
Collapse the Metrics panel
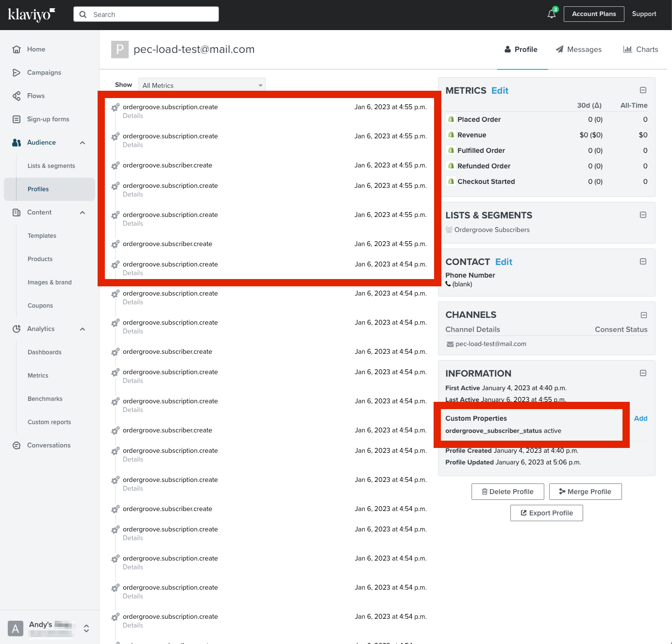[643, 90]
